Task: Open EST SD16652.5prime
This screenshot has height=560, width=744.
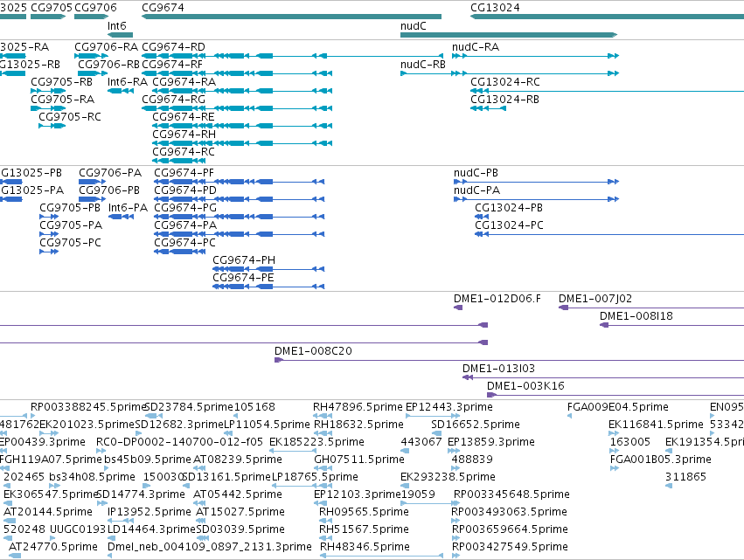Action: 476,425
